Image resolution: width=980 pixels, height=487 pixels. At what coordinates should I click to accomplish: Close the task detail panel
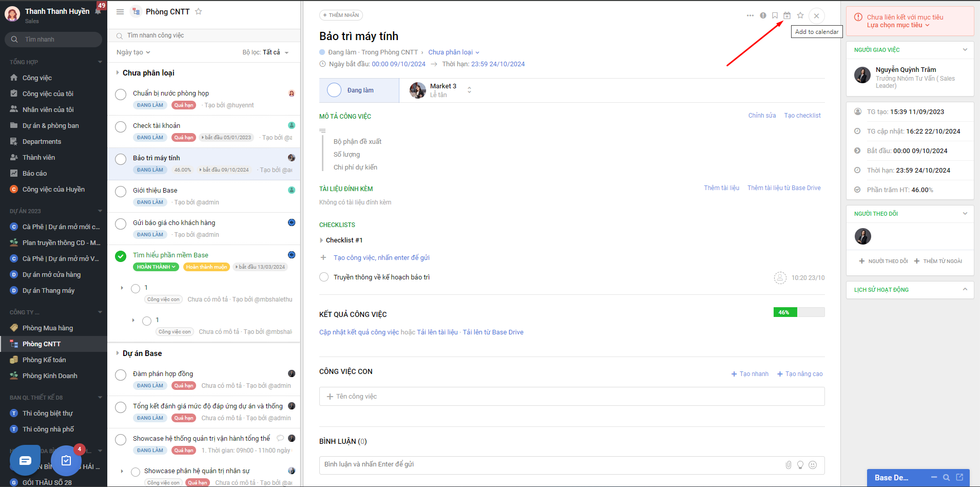pos(817,15)
